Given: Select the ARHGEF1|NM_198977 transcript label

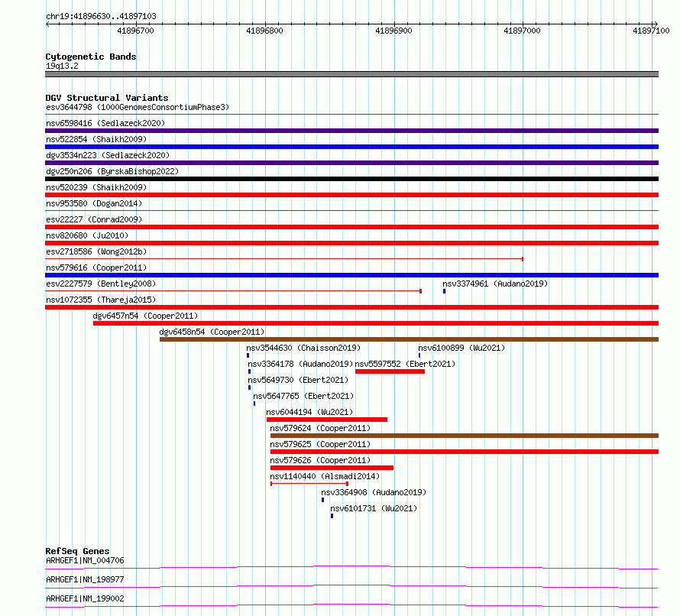Looking at the screenshot, I should tap(85, 579).
